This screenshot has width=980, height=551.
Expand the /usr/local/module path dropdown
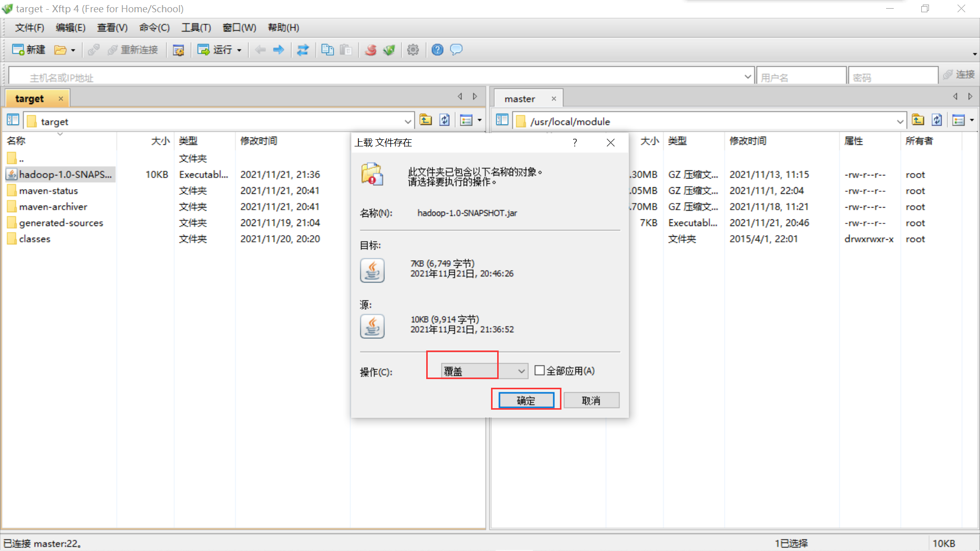pos(899,121)
